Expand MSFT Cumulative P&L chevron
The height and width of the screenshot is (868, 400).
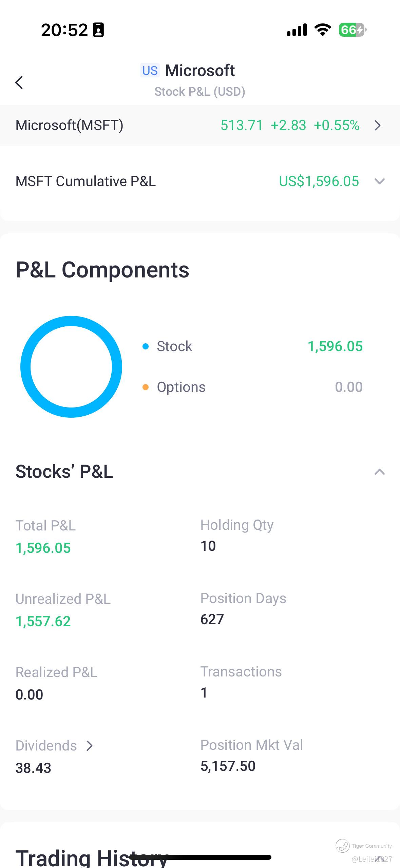pos(379,181)
